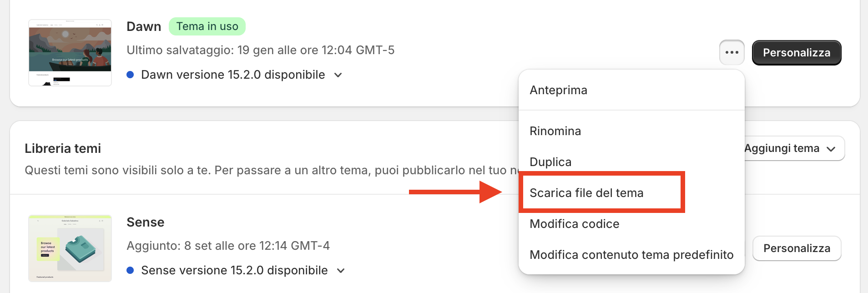Viewport: 868px width, 293px height.
Task: Choose Rinomina in the theme menu
Action: coord(555,131)
